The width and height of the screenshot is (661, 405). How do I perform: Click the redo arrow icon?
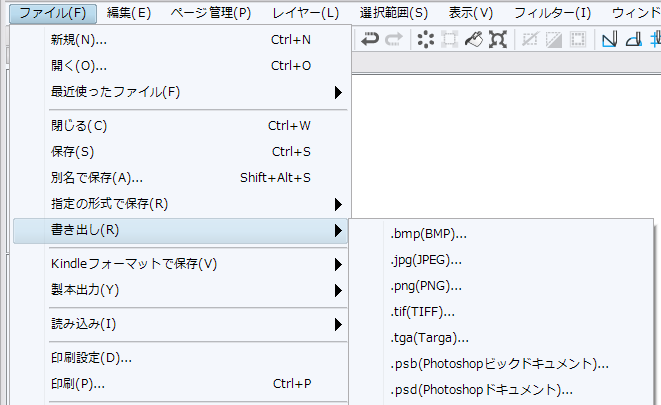point(394,40)
